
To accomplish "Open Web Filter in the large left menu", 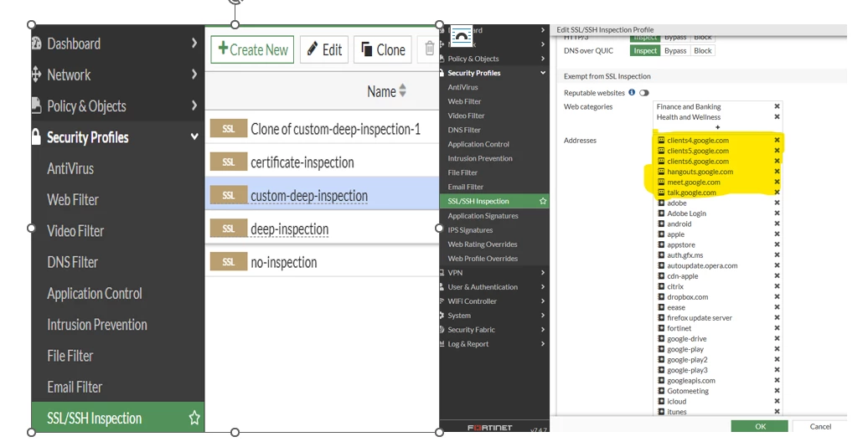I will (x=73, y=200).
